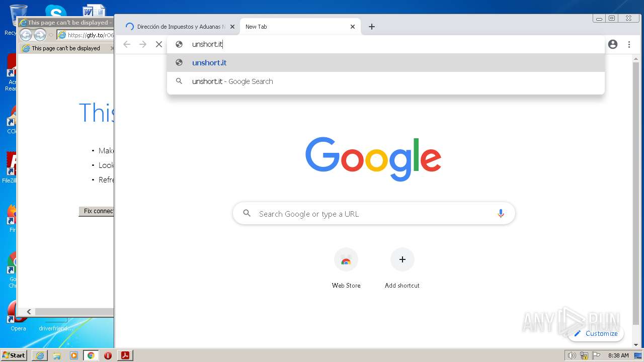This screenshot has width=644, height=362.
Task: Open Internet Explorer from taskbar
Action: point(40,355)
